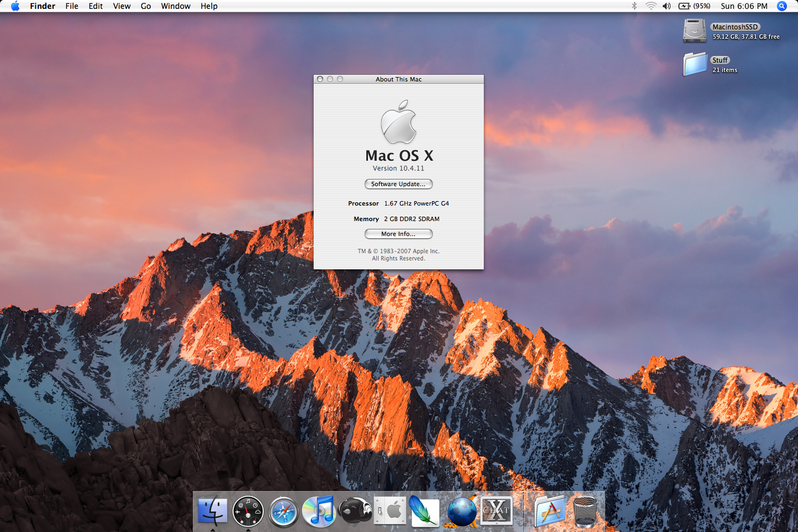
Task: Click the More Info... button
Action: coord(398,234)
